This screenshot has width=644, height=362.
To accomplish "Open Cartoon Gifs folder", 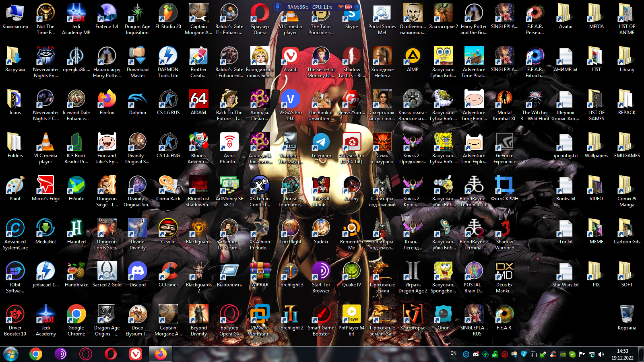I will point(627,231).
